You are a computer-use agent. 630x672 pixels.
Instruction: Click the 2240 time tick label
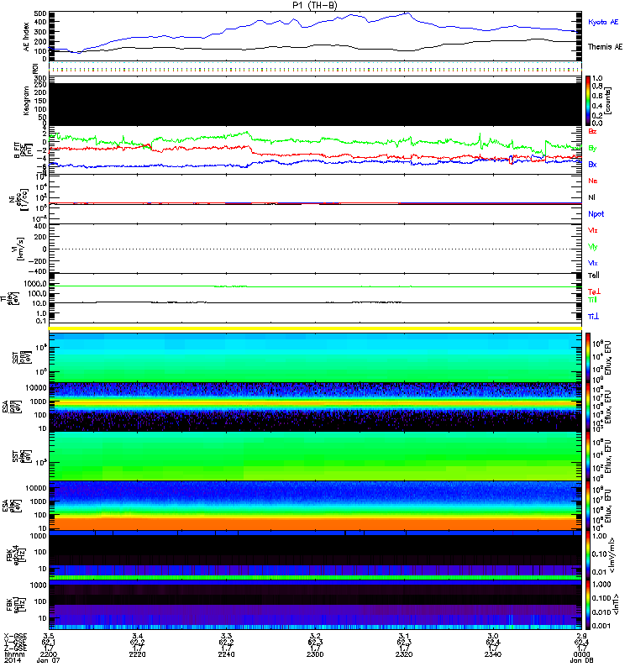(226, 654)
